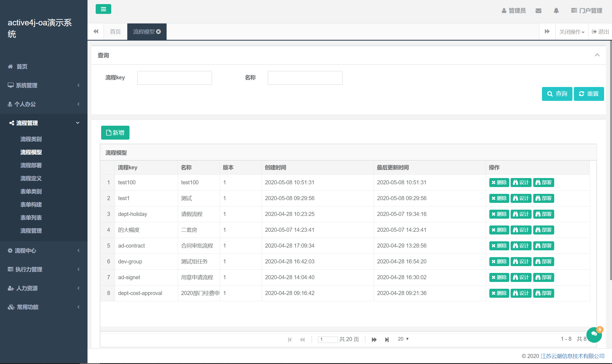The width and height of the screenshot is (612, 364).
Task: Open the messages envelope icon
Action: point(538,11)
